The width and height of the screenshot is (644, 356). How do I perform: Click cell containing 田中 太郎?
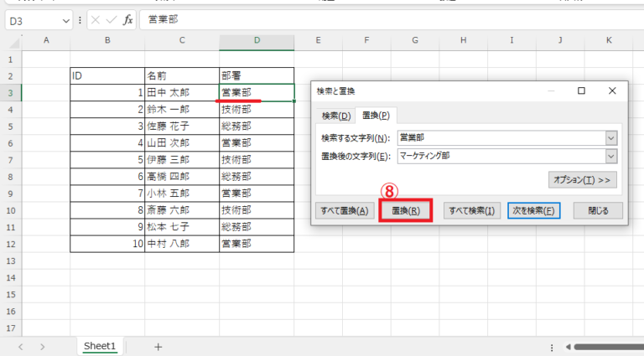click(181, 92)
